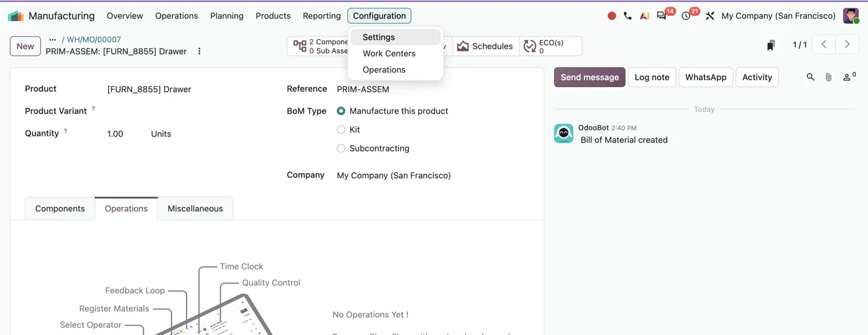868x335 pixels.
Task: Open the Reporting menu
Action: point(322,16)
